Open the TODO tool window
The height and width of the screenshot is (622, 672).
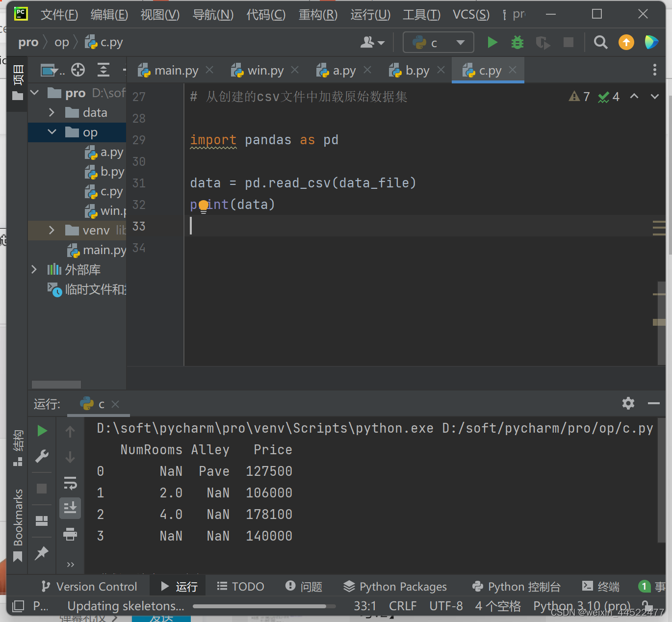pos(240,586)
